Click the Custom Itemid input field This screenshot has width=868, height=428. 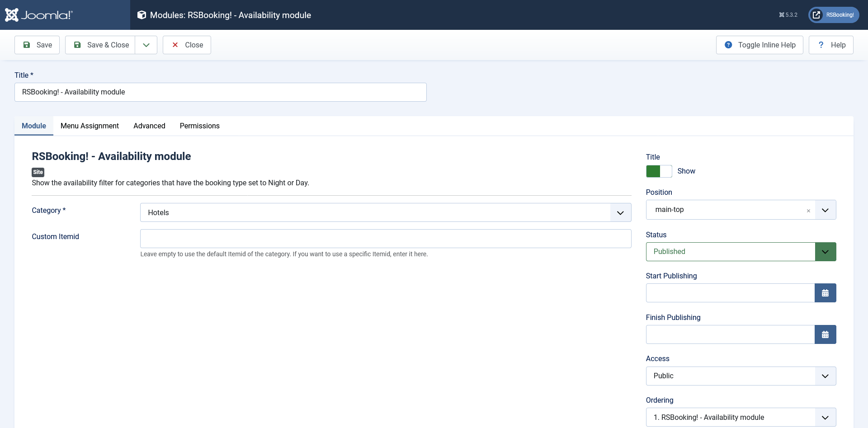386,239
